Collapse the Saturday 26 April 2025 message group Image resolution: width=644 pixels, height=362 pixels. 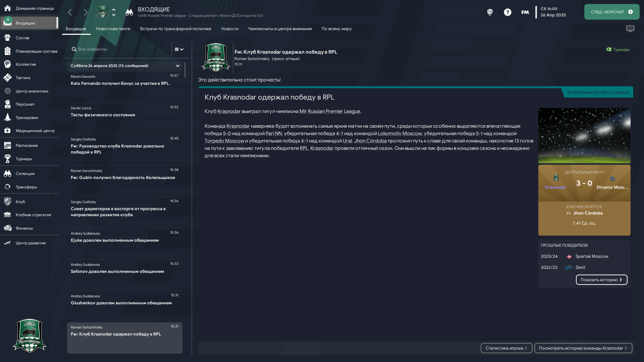pyautogui.click(x=177, y=66)
